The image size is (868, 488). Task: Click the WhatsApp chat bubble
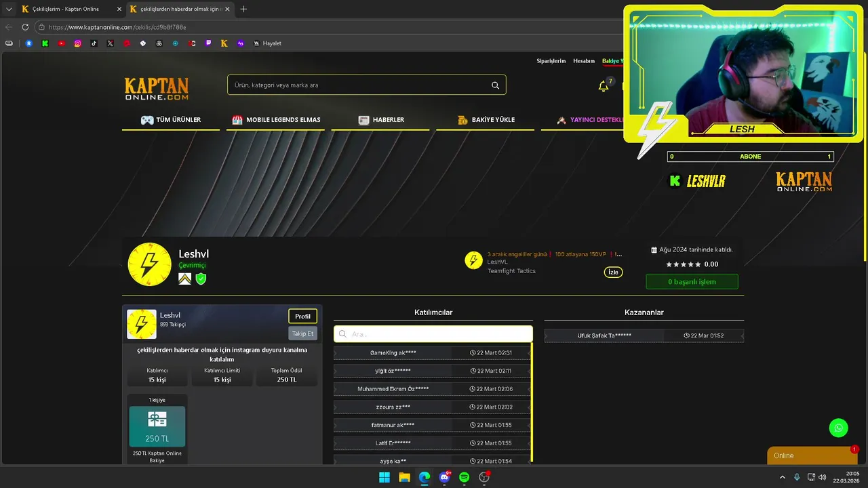[x=838, y=428]
